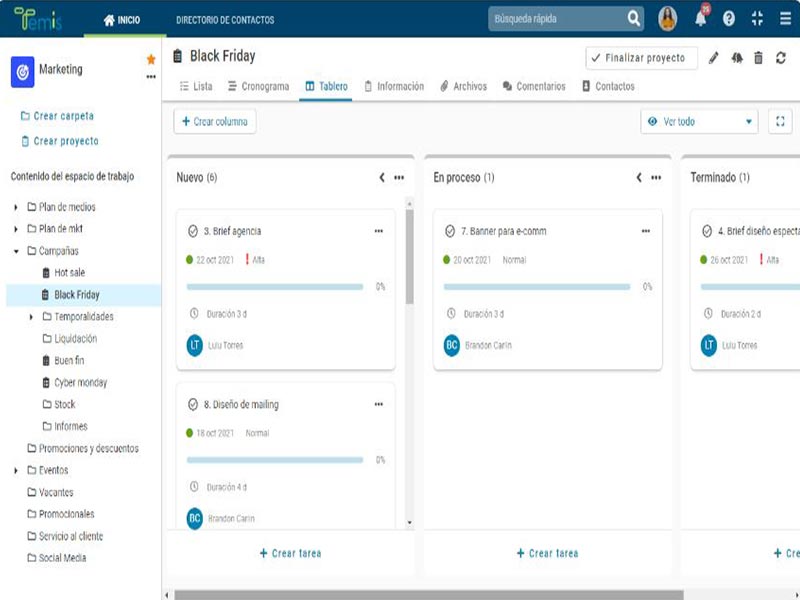Screen dimensions: 800x600
Task: Toggle completion of 7. Banner para e-comm
Action: pyautogui.click(x=450, y=231)
